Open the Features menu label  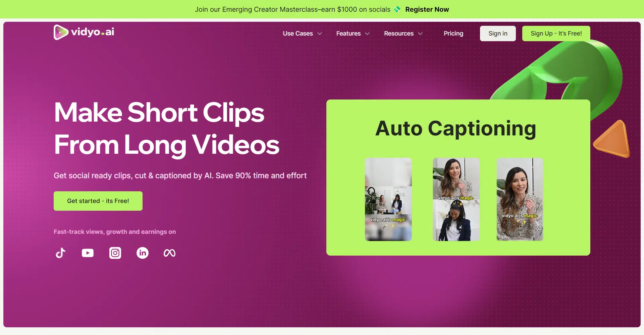tap(348, 33)
